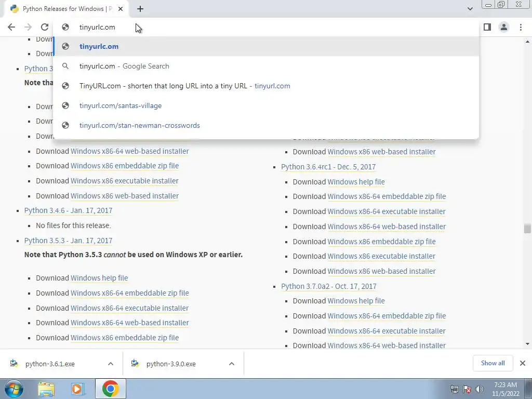Open the Windows Start menu
Viewport: 532px width, 399px height.
click(x=14, y=389)
